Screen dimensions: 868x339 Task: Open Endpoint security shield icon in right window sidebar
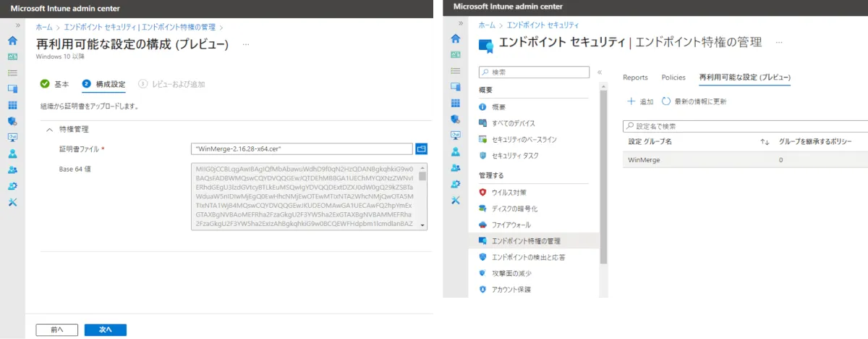coord(455,119)
